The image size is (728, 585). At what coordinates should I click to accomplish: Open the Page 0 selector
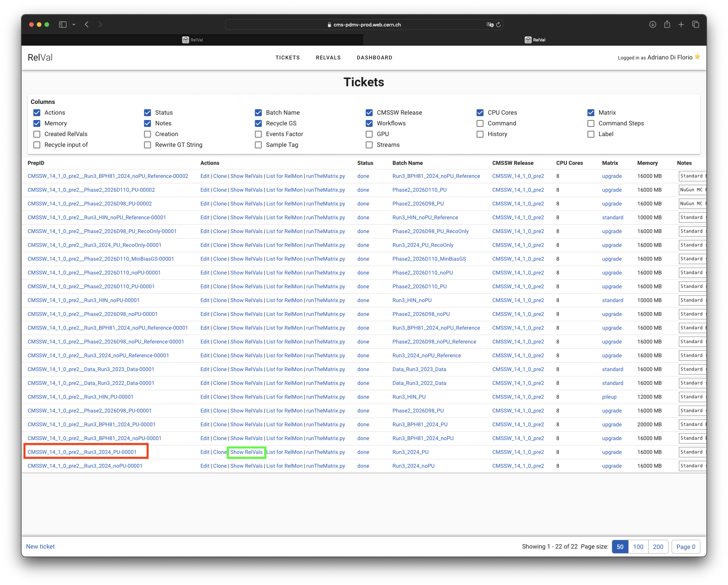point(685,547)
